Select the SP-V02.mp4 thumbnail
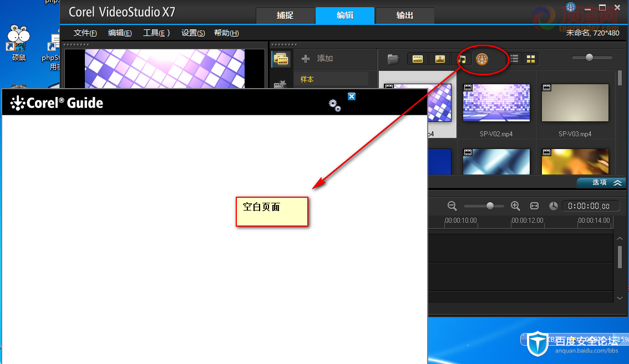This screenshot has width=629, height=364. click(x=496, y=102)
